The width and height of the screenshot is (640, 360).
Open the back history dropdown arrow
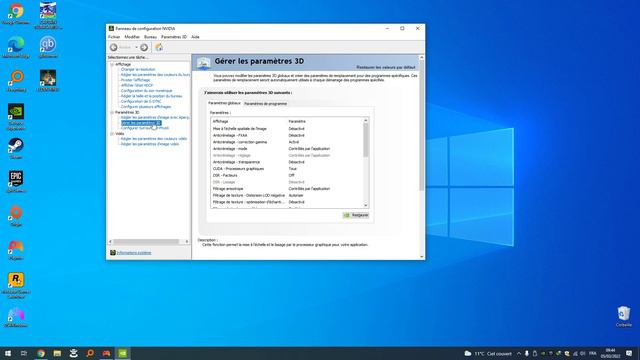(x=136, y=47)
